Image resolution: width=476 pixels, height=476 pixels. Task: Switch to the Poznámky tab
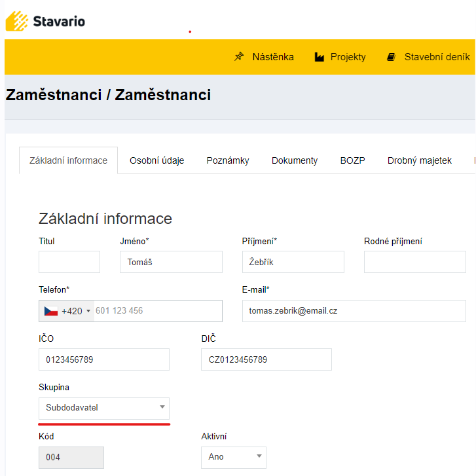click(228, 160)
